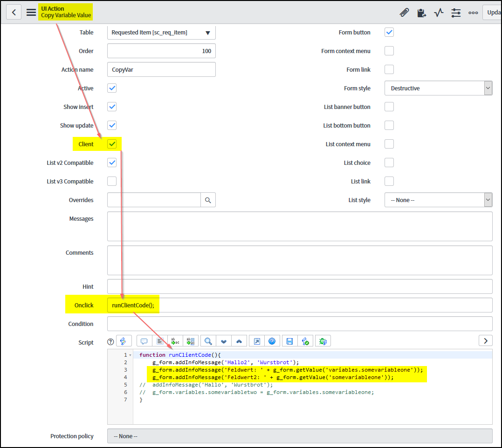Open the more options ellipsis icon

coord(473,13)
